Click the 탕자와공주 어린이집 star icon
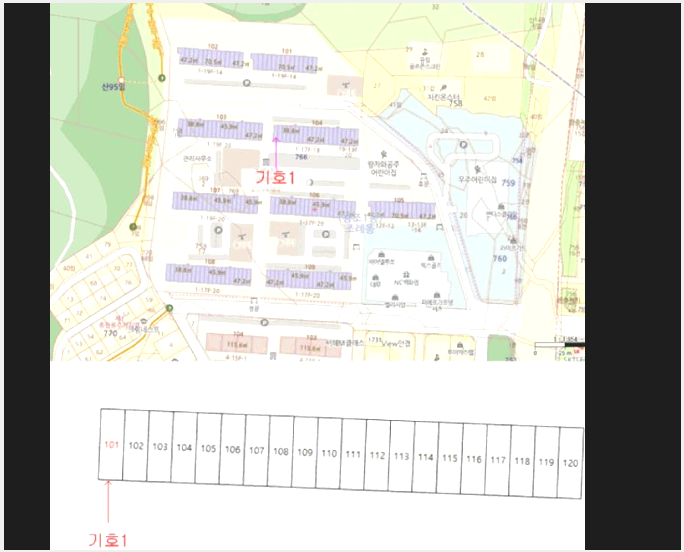684x552 pixels. click(383, 154)
